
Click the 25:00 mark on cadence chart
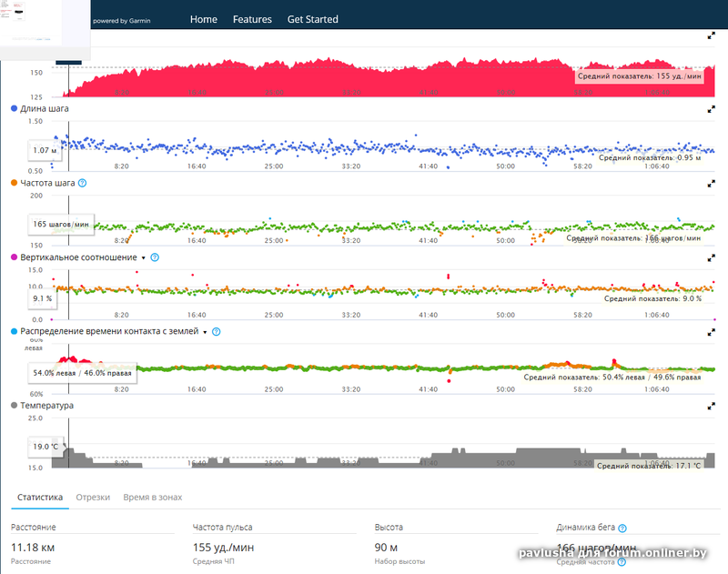pyautogui.click(x=274, y=240)
